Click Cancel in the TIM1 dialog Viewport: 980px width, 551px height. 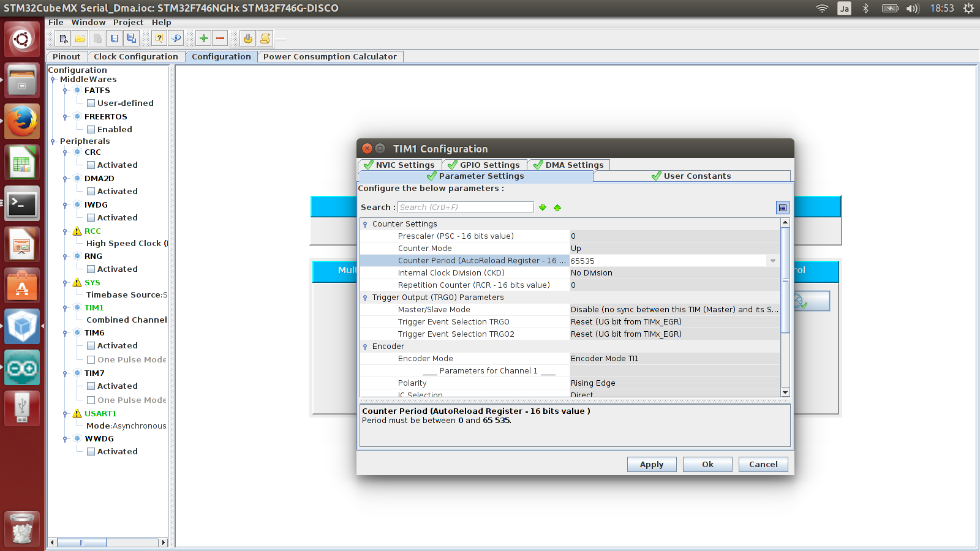(763, 465)
